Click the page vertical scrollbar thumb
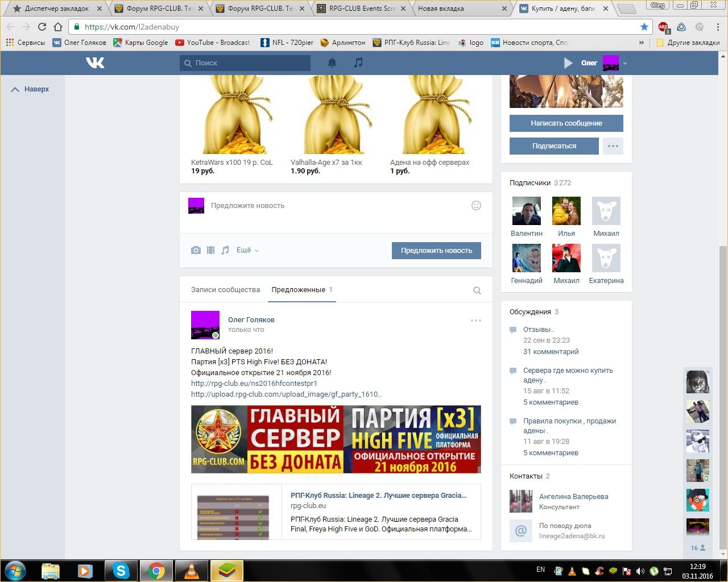The width and height of the screenshot is (728, 582). point(723,397)
